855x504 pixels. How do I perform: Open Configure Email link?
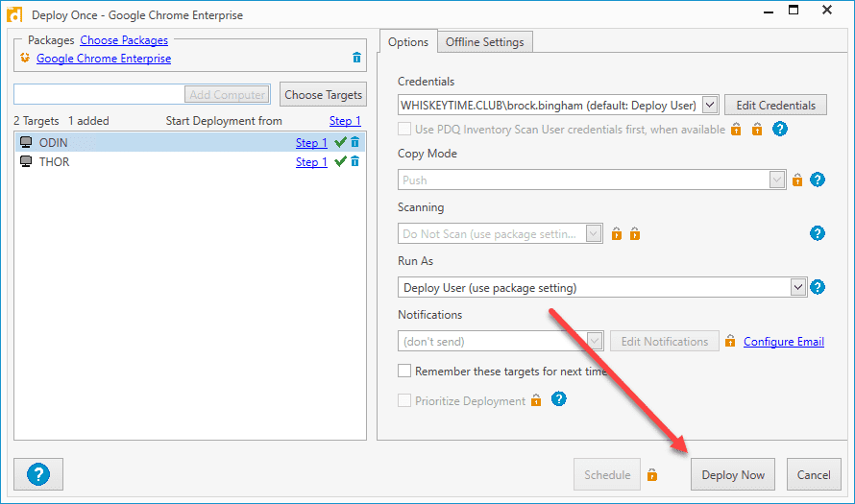coord(784,342)
